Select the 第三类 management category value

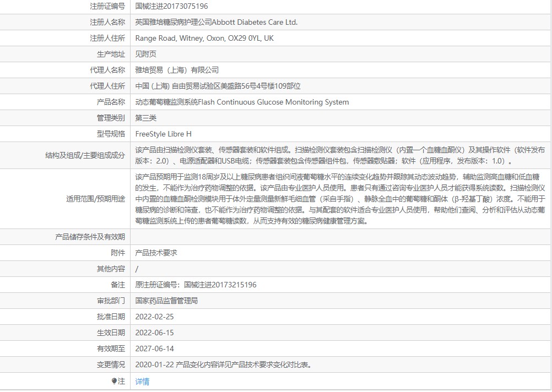tap(146, 118)
